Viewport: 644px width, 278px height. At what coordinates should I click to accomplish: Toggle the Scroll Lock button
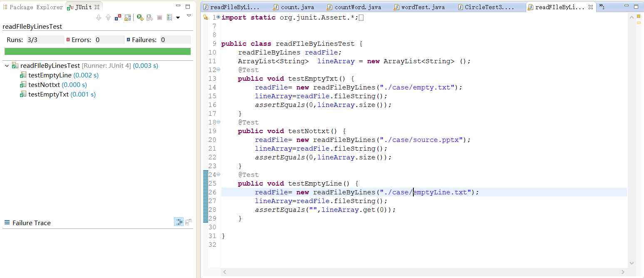pos(128,17)
